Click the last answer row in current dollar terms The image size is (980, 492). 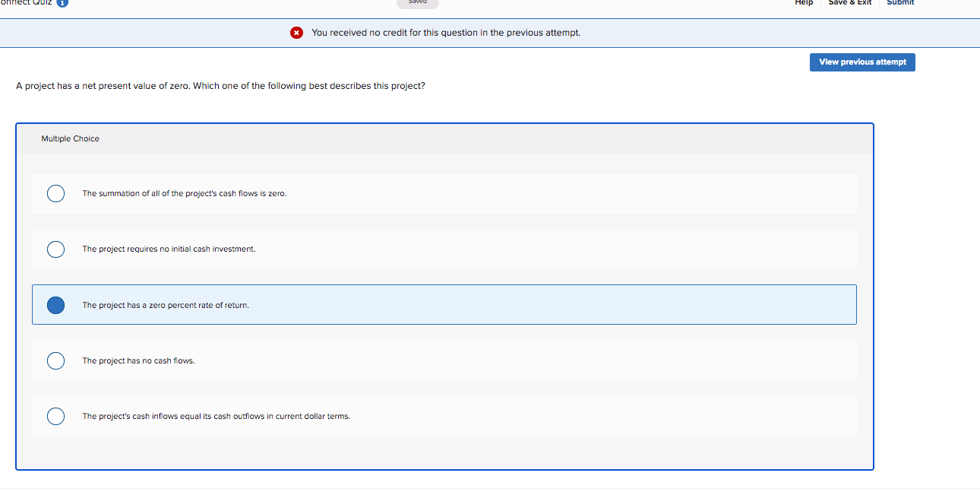(444, 416)
